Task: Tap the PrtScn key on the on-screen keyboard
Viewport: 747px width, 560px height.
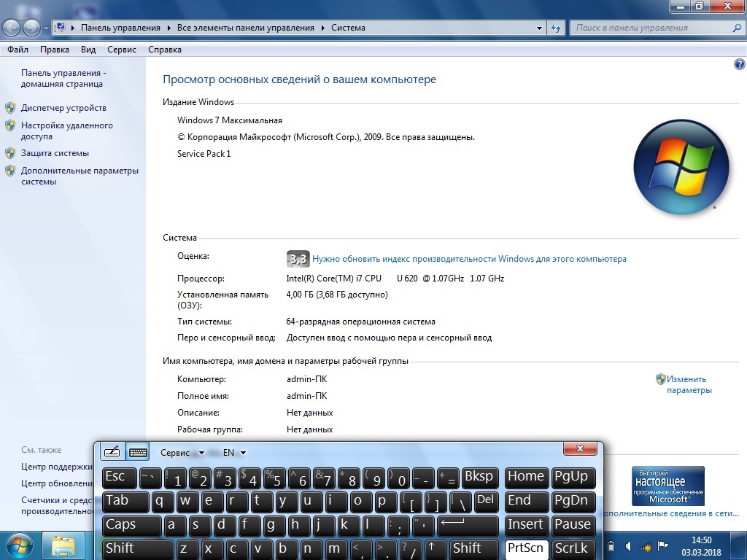Action: tap(527, 550)
